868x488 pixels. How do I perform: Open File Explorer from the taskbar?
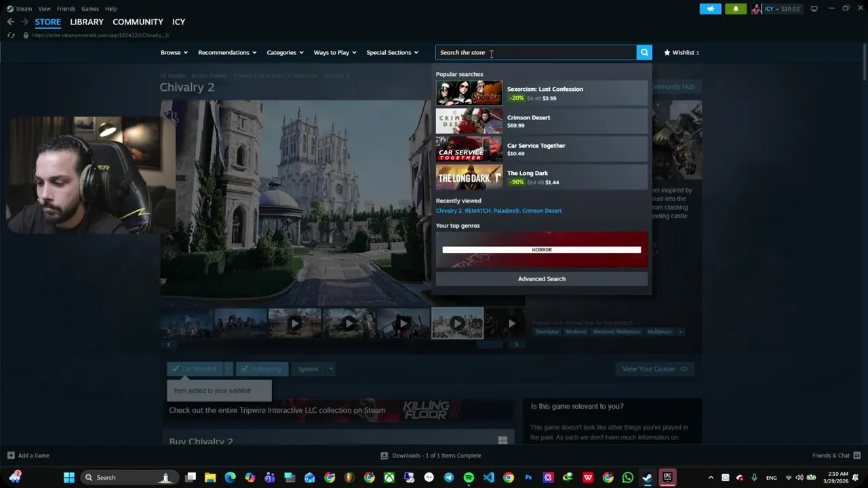pyautogui.click(x=210, y=478)
